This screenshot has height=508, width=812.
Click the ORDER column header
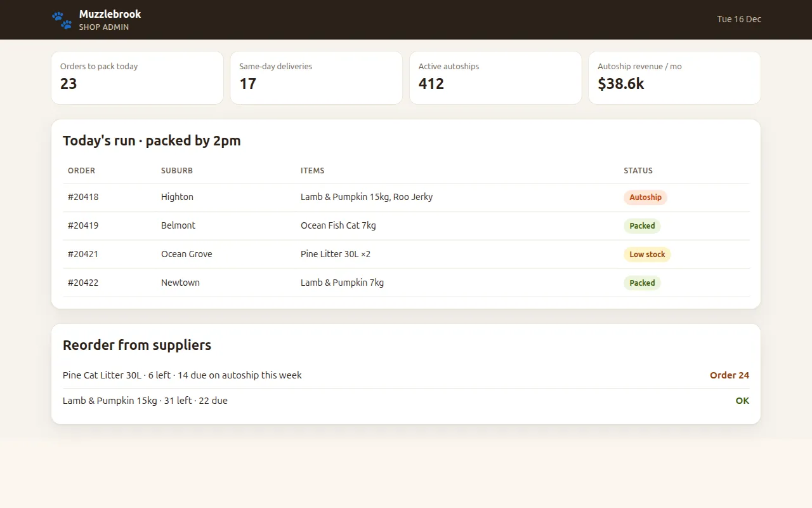click(x=82, y=171)
